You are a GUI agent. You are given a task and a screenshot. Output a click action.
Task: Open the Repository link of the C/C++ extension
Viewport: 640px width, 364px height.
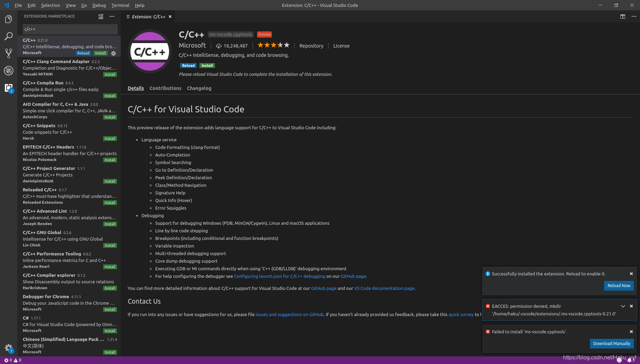click(x=311, y=45)
